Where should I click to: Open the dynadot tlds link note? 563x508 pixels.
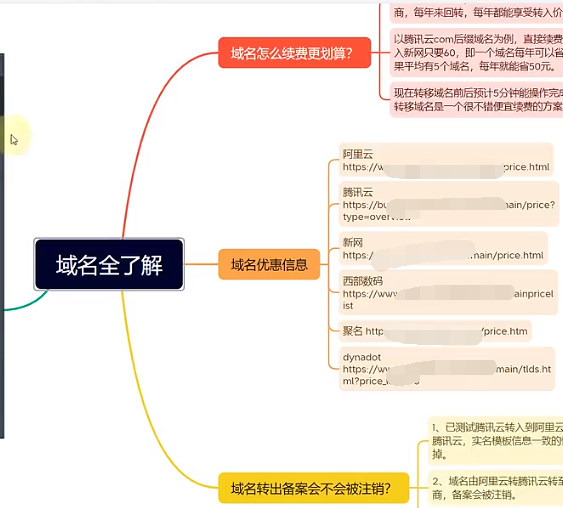tap(447, 369)
